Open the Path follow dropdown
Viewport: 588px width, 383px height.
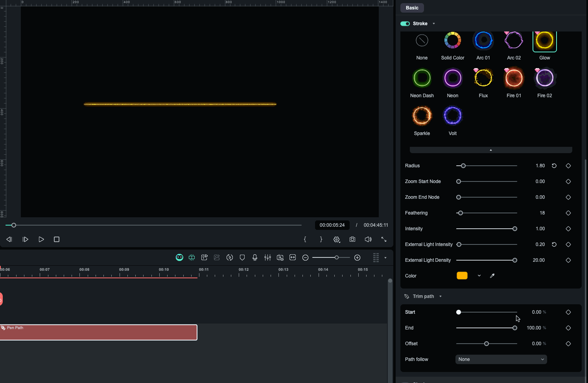[x=501, y=359]
